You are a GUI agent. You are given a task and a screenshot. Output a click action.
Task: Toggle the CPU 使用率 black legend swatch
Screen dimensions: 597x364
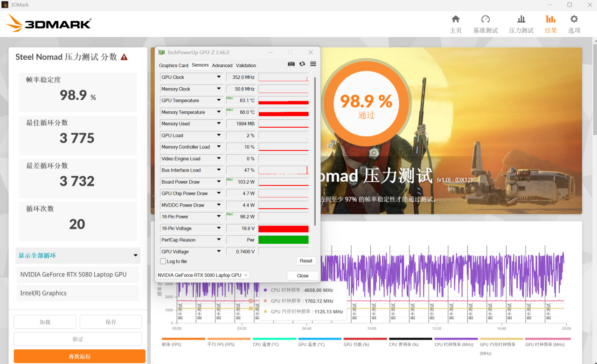coord(411,339)
